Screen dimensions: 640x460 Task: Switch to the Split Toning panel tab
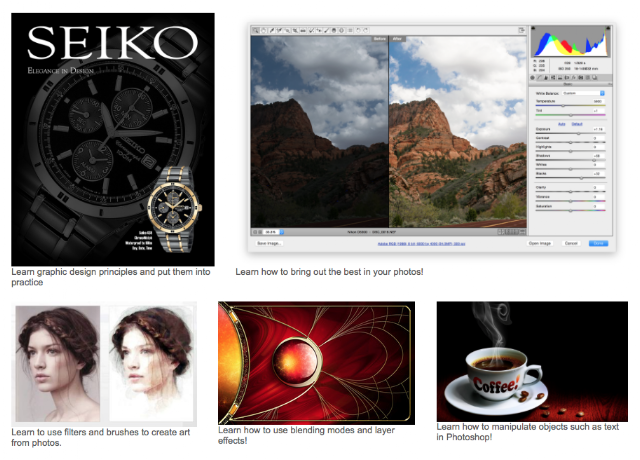(x=560, y=78)
